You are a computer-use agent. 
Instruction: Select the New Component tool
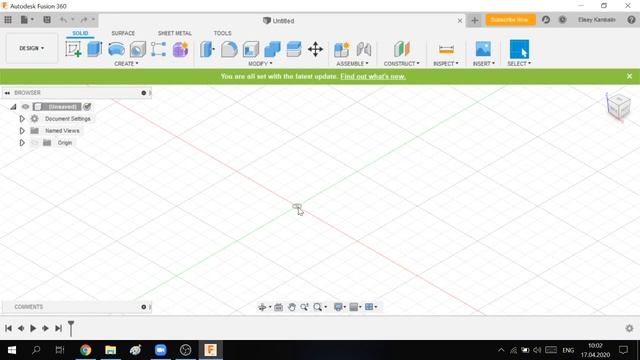(342, 49)
